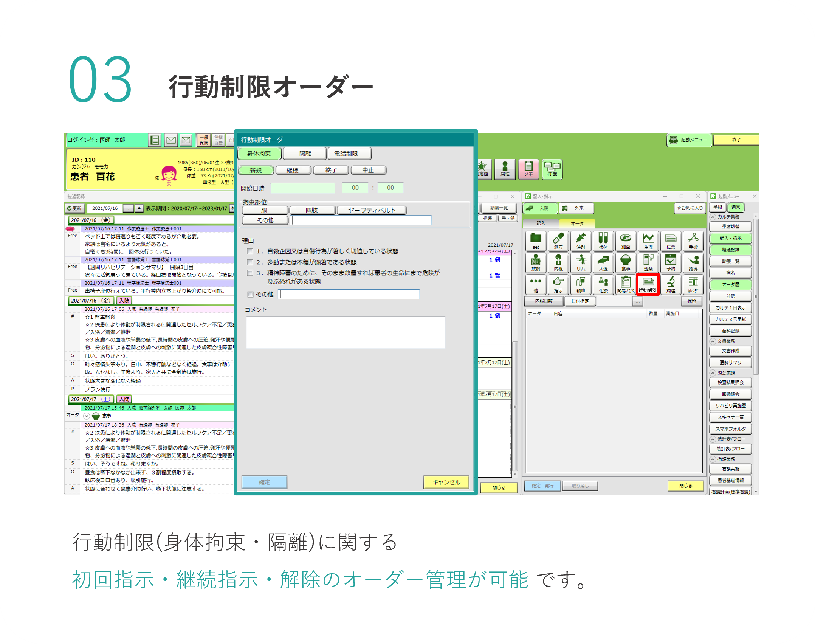Open the メモ memo icon
815x644 pixels.
(x=528, y=169)
